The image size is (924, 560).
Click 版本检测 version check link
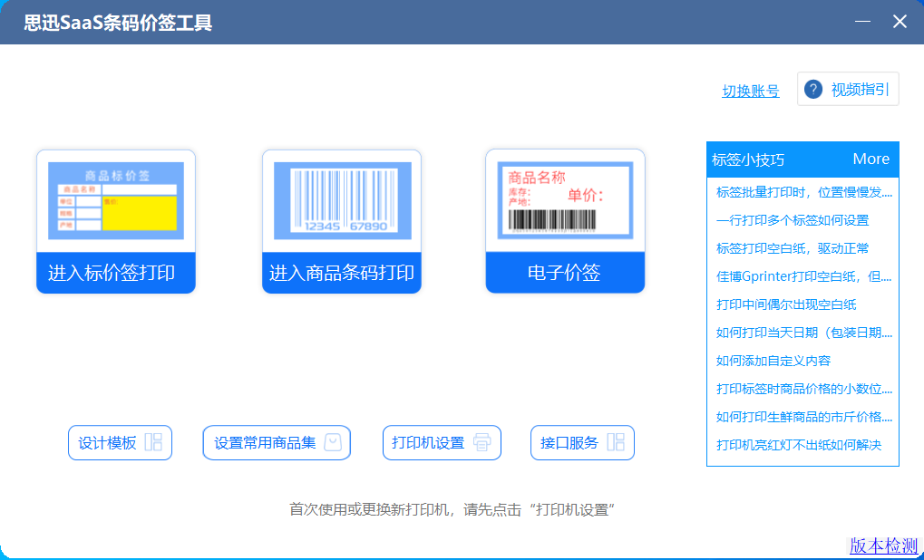click(884, 546)
